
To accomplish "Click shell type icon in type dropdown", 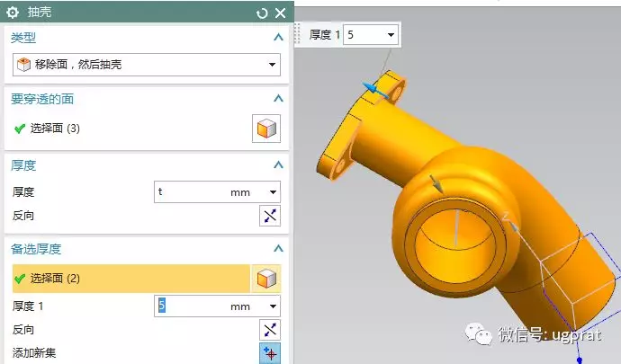I will [23, 65].
